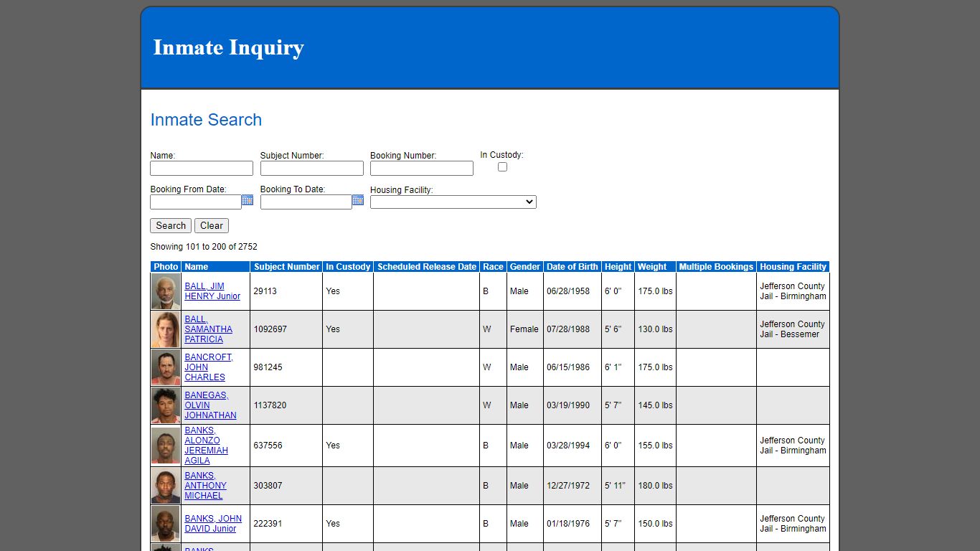Select subject number 29113

(265, 291)
